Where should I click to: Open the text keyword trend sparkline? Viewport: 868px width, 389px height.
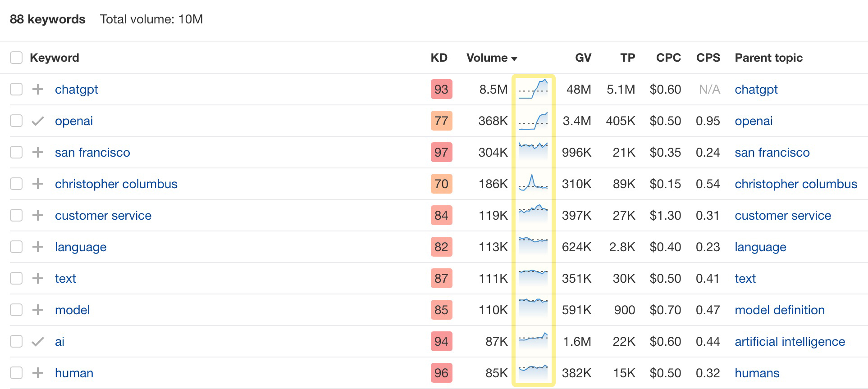(x=533, y=277)
